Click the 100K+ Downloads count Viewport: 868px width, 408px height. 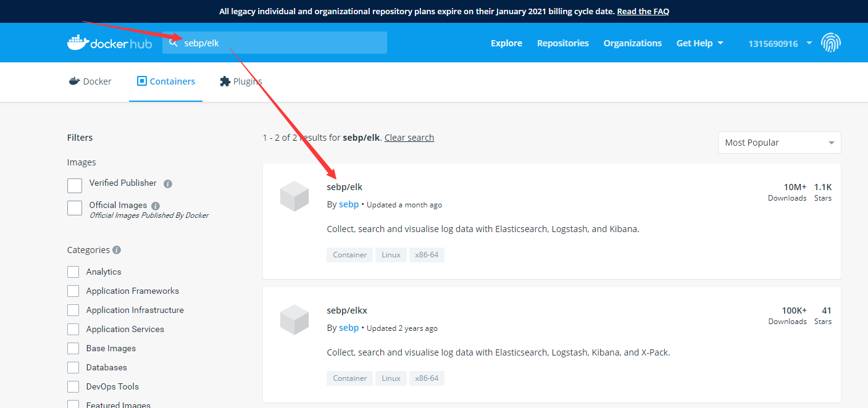click(x=787, y=315)
